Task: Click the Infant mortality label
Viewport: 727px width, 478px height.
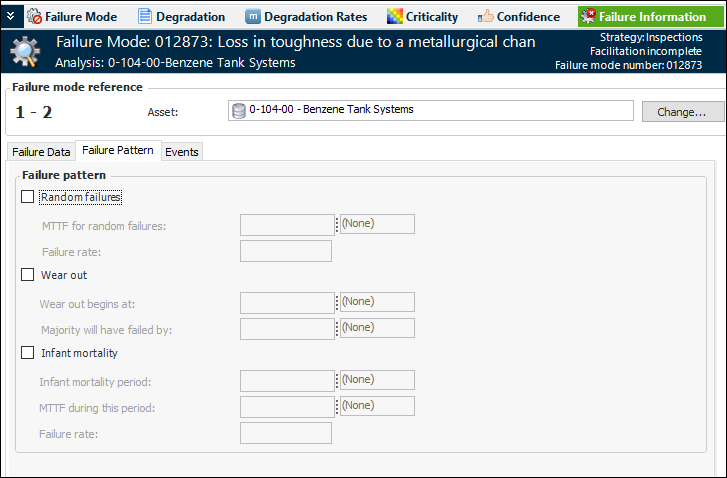Action: (79, 353)
